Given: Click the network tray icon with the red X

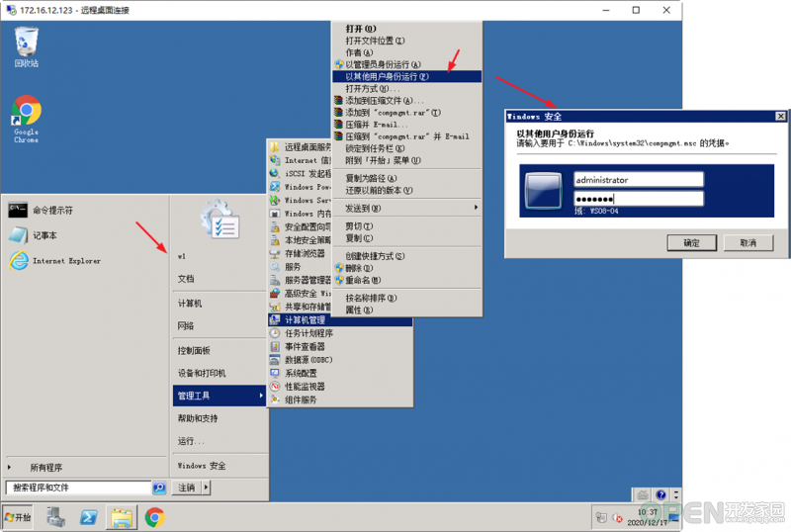Looking at the screenshot, I should (617, 517).
